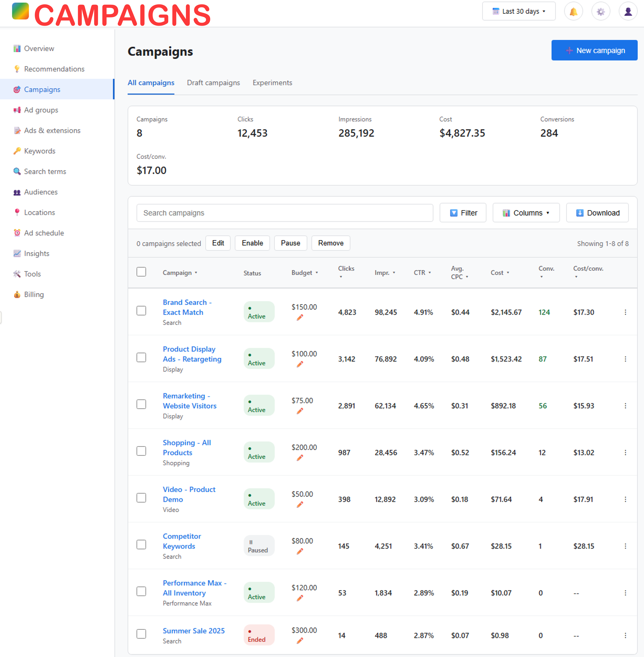
Task: Edit budget pencil for Summer Sale 2025
Action: [300, 641]
